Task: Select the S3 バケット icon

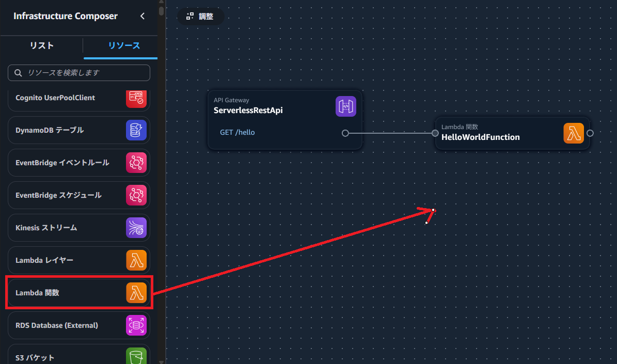Action: (136, 356)
